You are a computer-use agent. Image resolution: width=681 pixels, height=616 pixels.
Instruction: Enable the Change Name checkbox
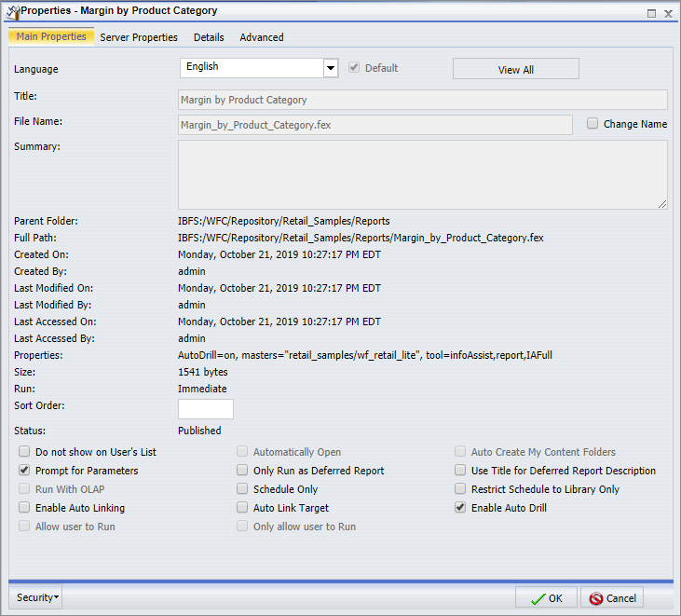(592, 123)
